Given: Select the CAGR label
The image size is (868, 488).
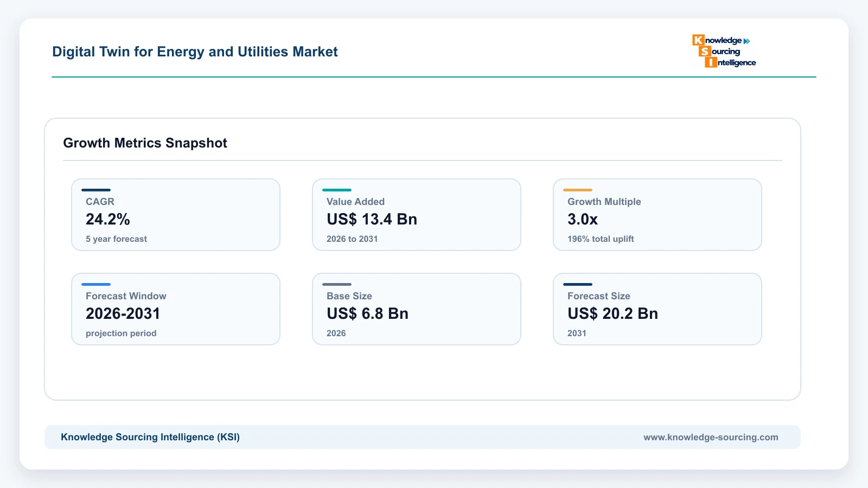Looking at the screenshot, I should [100, 202].
